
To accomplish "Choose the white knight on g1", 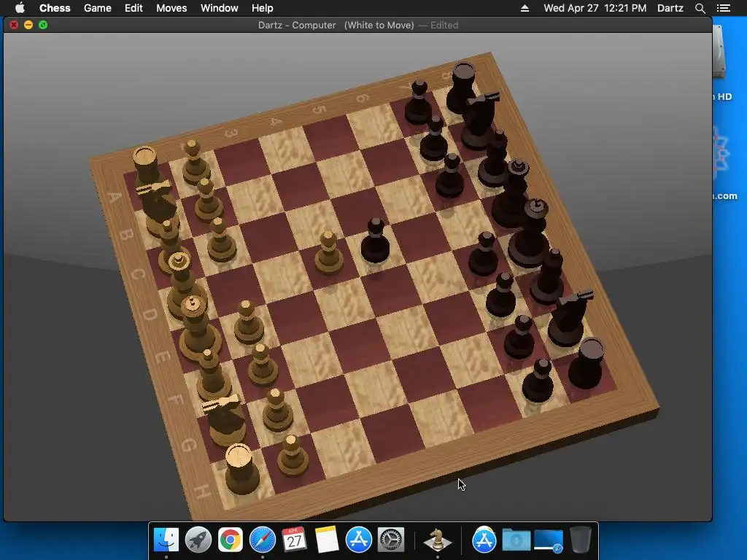I will pyautogui.click(x=225, y=419).
